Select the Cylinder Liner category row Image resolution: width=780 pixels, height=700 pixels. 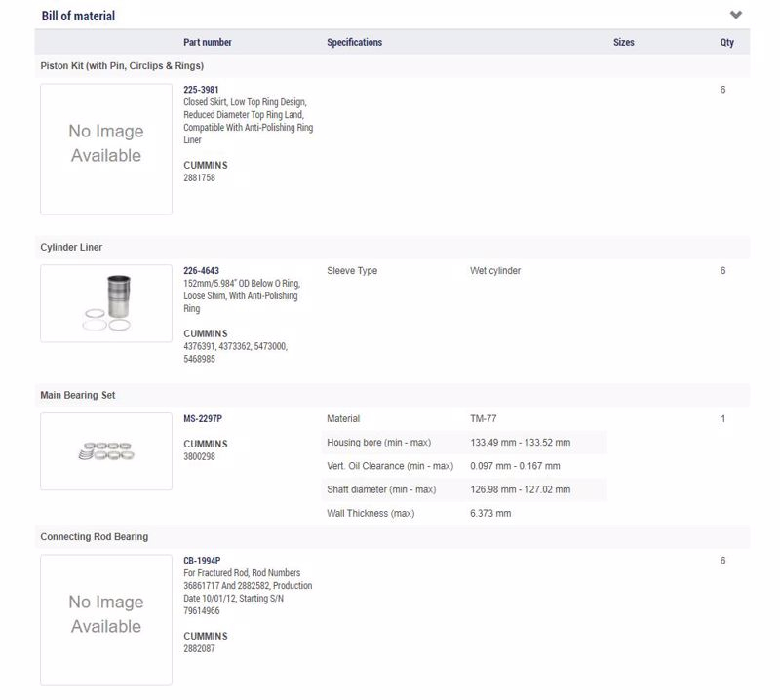click(392, 247)
